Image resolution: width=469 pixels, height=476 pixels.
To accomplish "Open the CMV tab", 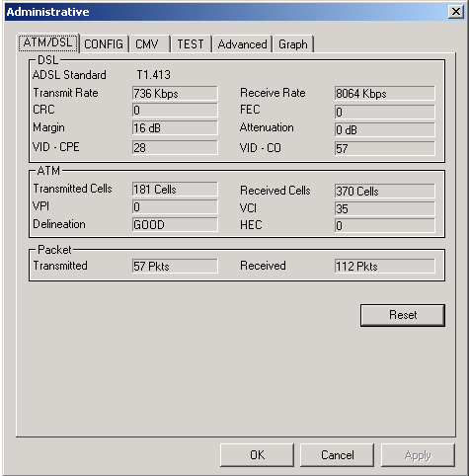I will (150, 44).
